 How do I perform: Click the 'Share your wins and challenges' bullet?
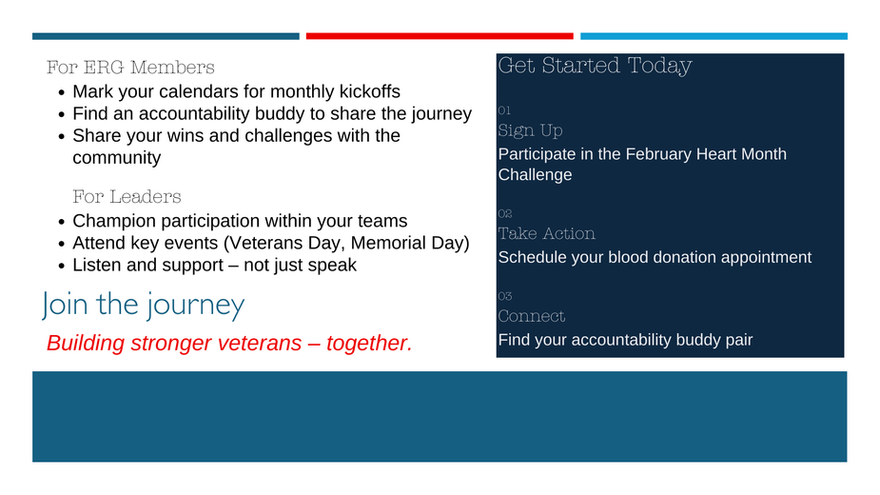[236, 146]
